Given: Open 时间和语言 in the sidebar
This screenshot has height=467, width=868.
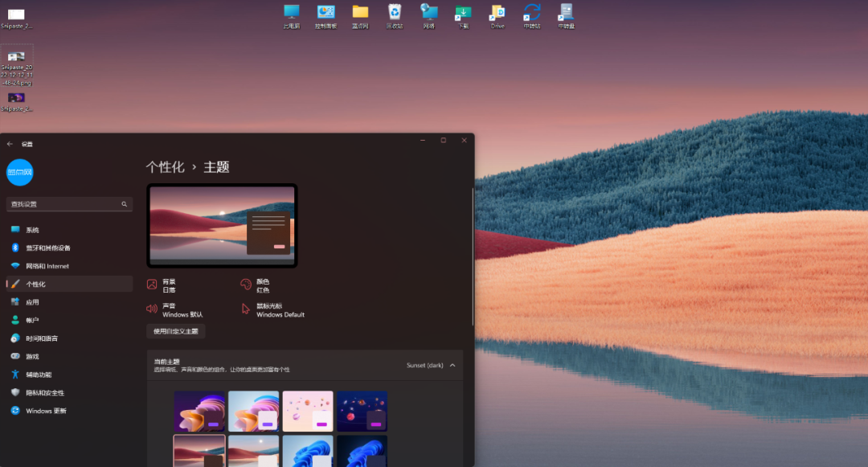Looking at the screenshot, I should point(69,338).
